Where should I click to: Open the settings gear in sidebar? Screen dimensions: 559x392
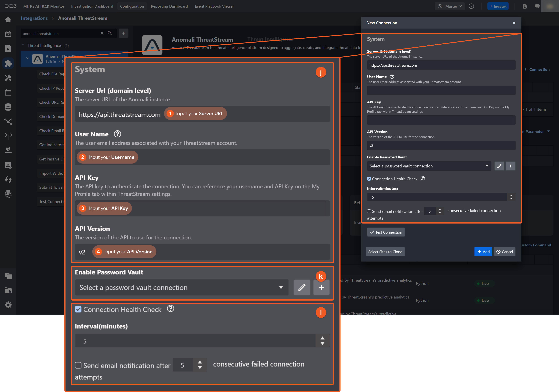pyautogui.click(x=8, y=305)
